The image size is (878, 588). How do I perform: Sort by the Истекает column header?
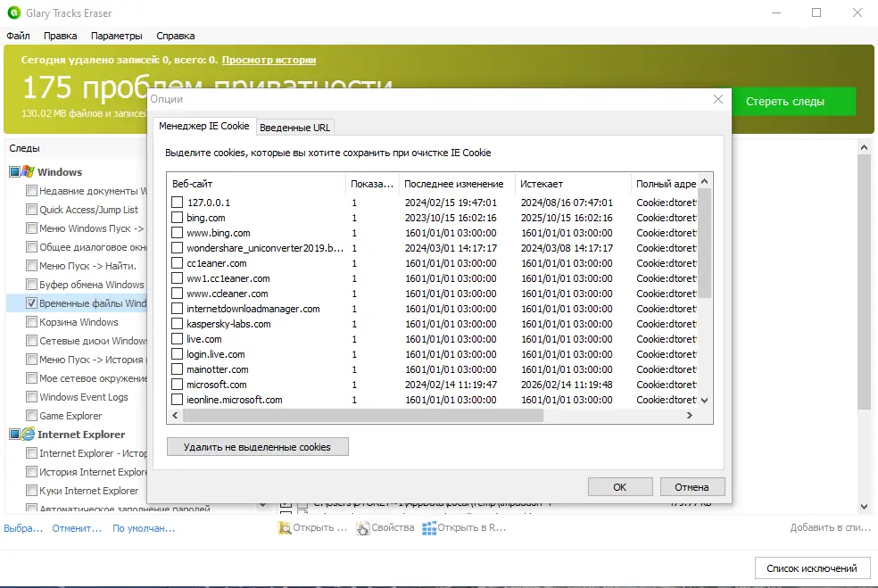[573, 184]
